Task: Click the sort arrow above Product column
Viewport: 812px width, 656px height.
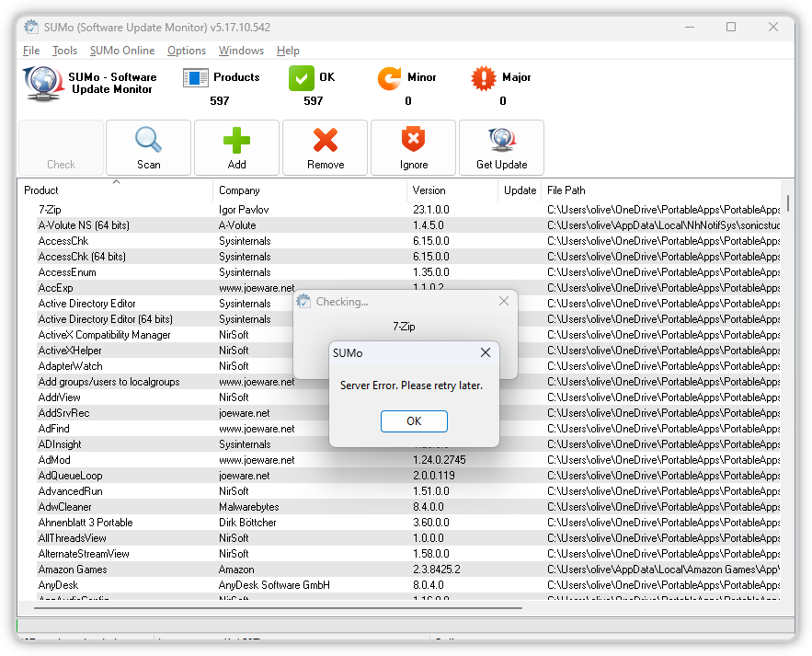Action: tap(117, 182)
